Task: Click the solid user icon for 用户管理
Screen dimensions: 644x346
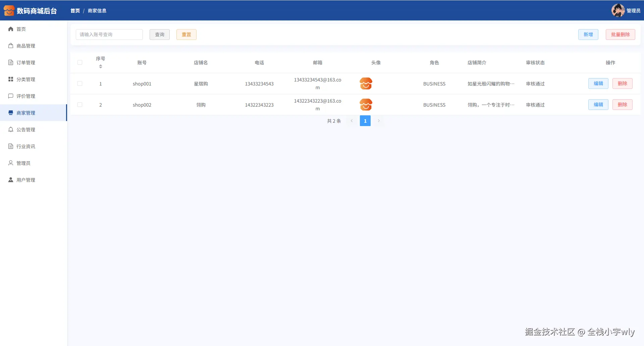Action: [11, 180]
